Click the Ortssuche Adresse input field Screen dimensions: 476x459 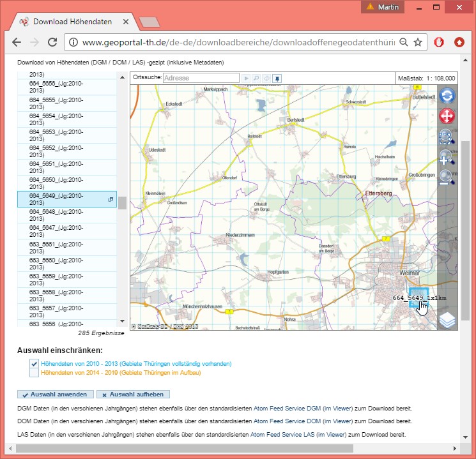click(x=201, y=78)
